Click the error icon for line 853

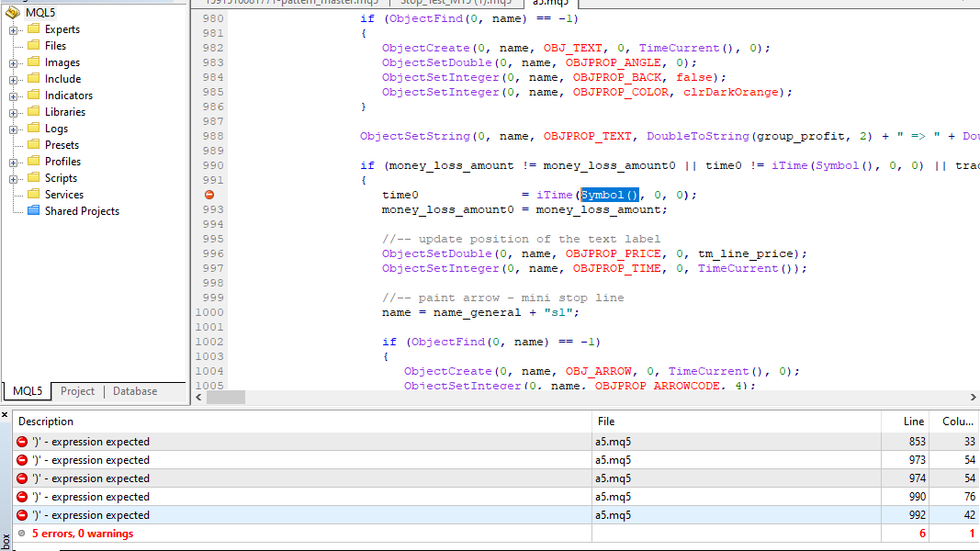pyautogui.click(x=22, y=442)
